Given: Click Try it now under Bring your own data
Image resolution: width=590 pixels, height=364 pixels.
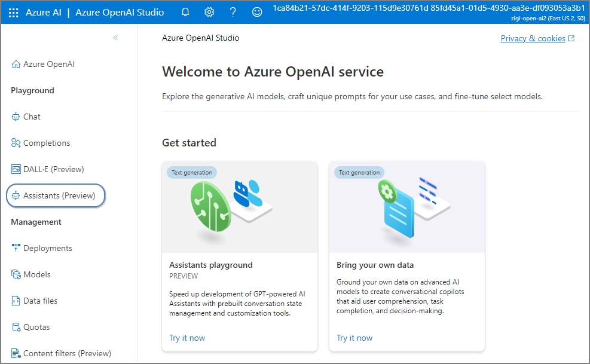Looking at the screenshot, I should point(354,338).
